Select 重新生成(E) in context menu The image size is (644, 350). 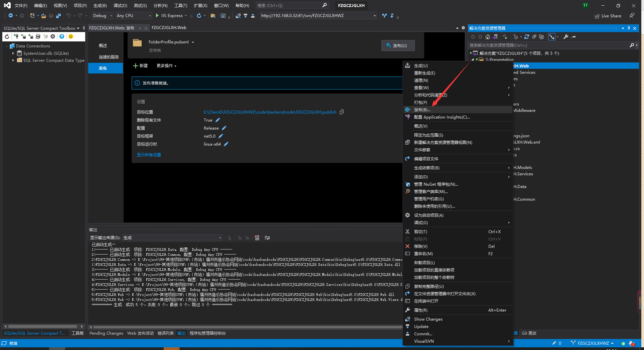tap(458, 73)
